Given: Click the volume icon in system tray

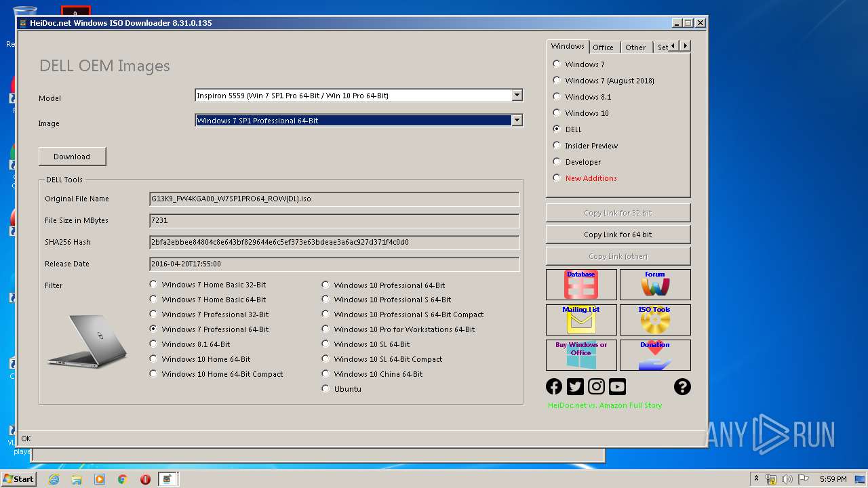Looking at the screenshot, I should (787, 479).
